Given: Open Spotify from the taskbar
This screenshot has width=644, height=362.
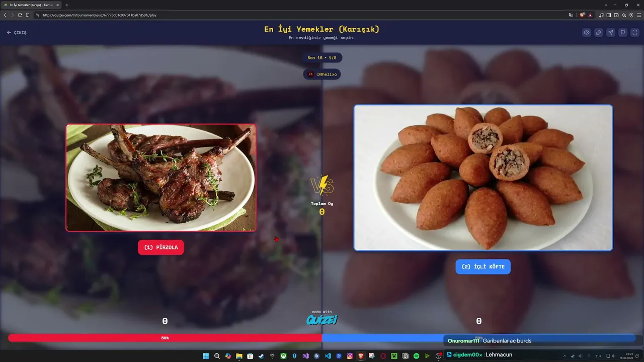Looking at the screenshot, I should point(416,356).
